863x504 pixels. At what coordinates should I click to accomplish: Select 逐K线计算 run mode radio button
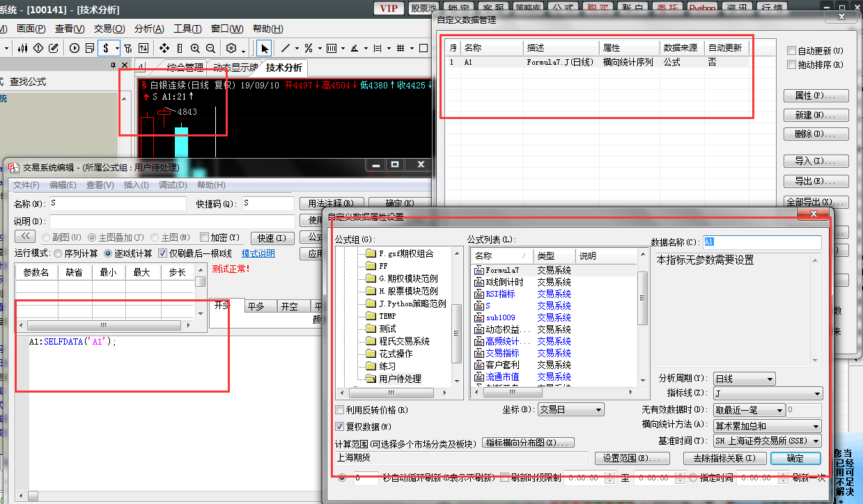[x=108, y=253]
